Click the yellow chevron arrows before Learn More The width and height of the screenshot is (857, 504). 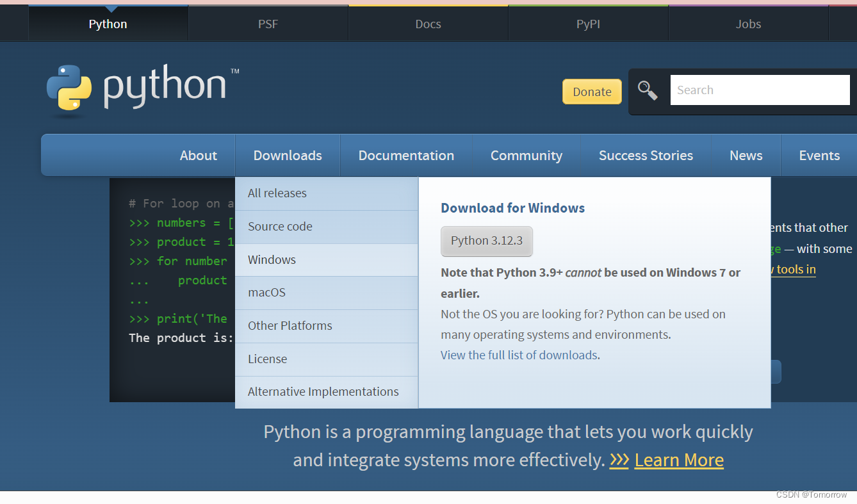[x=618, y=460]
